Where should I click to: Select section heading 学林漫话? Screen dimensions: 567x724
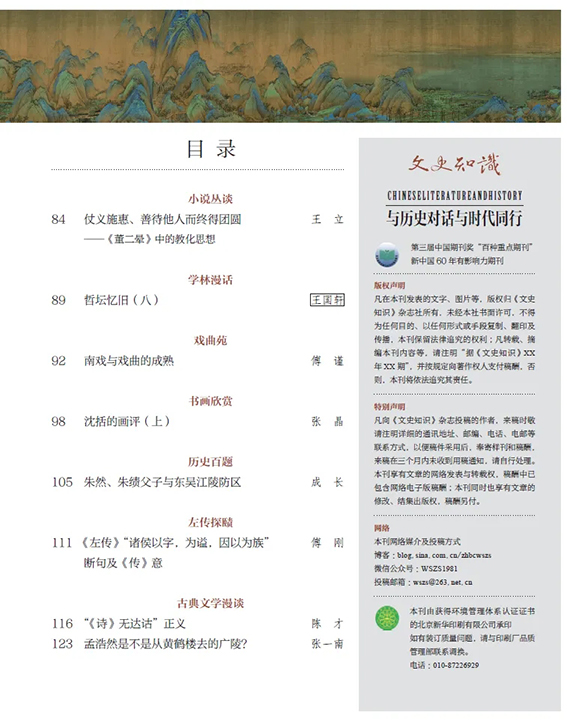click(211, 280)
